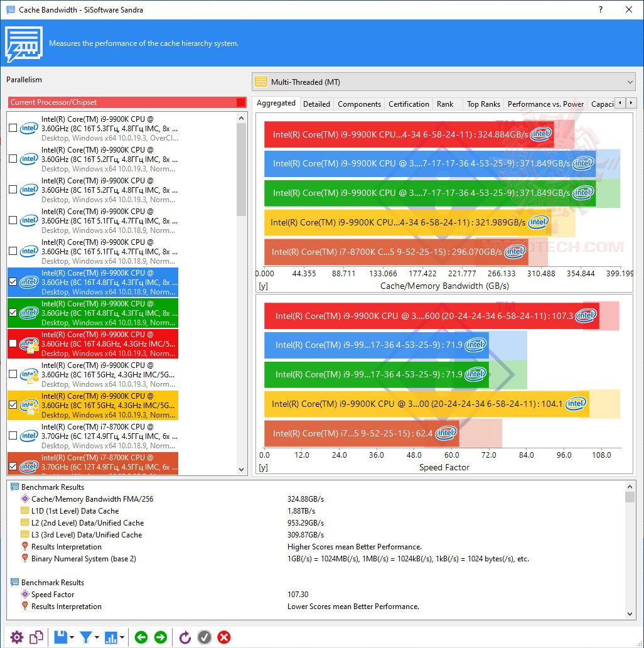Image resolution: width=644 pixels, height=648 pixels.
Task: Open the options gear in bottom toolbar
Action: click(17, 637)
